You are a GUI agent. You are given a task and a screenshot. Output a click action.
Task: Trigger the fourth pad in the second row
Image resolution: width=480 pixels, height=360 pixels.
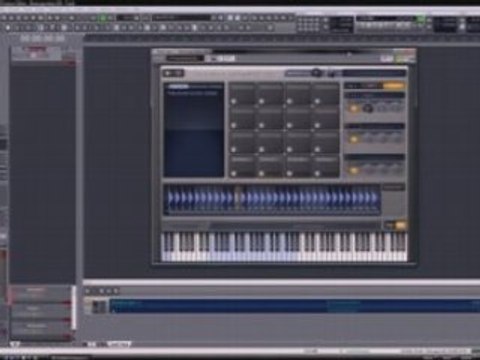coord(326,119)
